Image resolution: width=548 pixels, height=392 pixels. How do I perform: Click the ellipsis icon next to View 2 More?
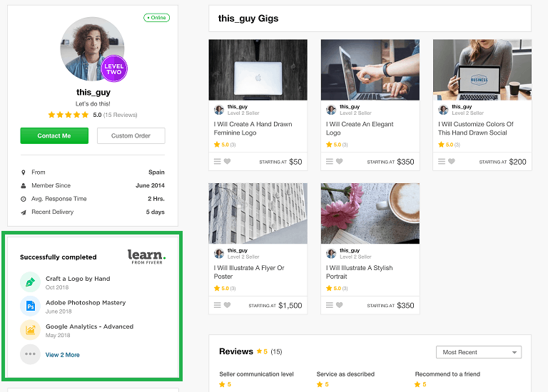(31, 354)
